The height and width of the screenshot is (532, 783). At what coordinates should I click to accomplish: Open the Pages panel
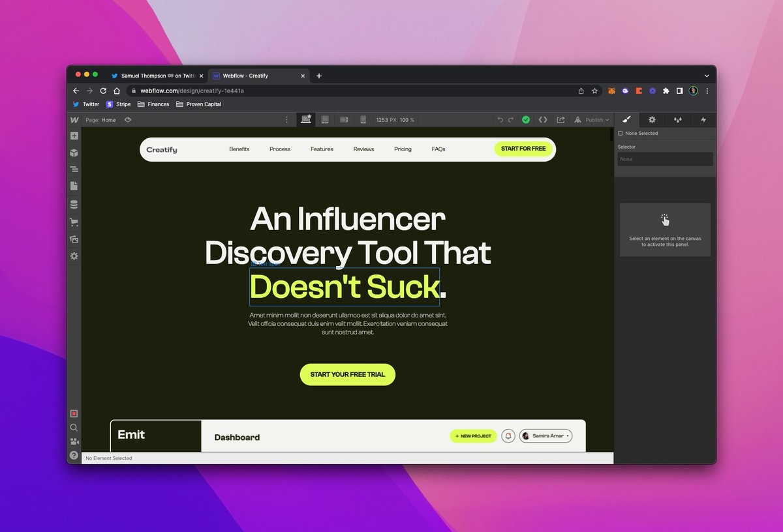pos(74,186)
